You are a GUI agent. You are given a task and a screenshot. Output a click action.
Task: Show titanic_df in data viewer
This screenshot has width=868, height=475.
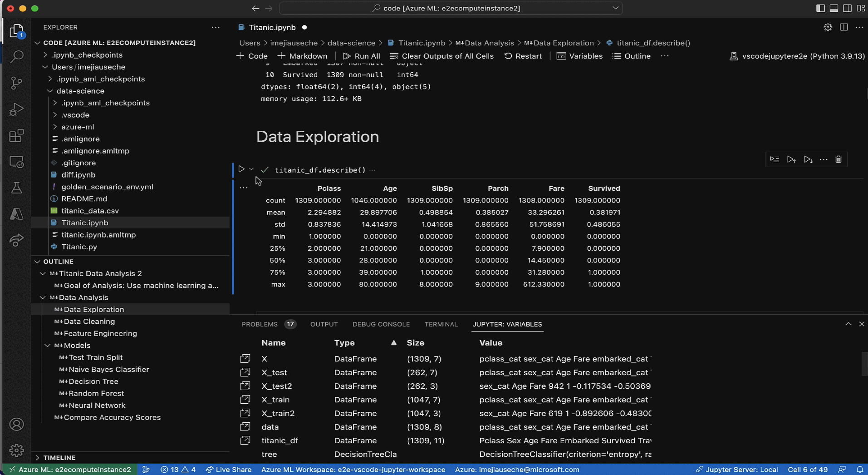(245, 440)
